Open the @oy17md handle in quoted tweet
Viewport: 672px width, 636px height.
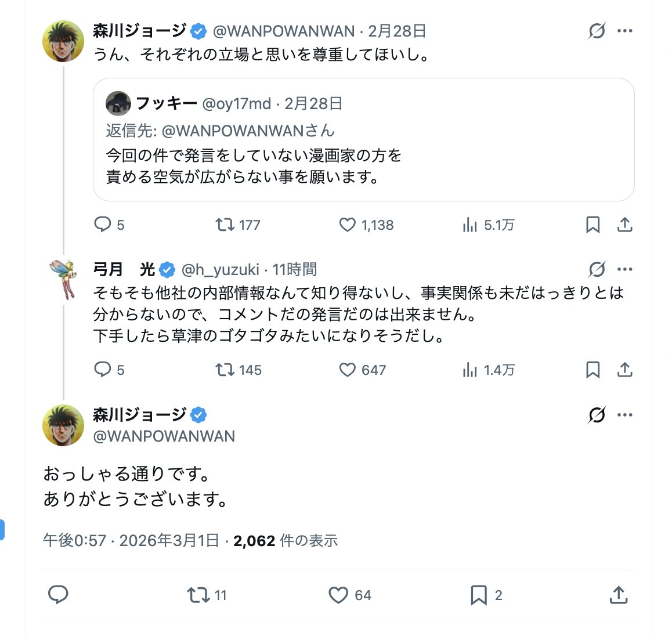click(236, 103)
